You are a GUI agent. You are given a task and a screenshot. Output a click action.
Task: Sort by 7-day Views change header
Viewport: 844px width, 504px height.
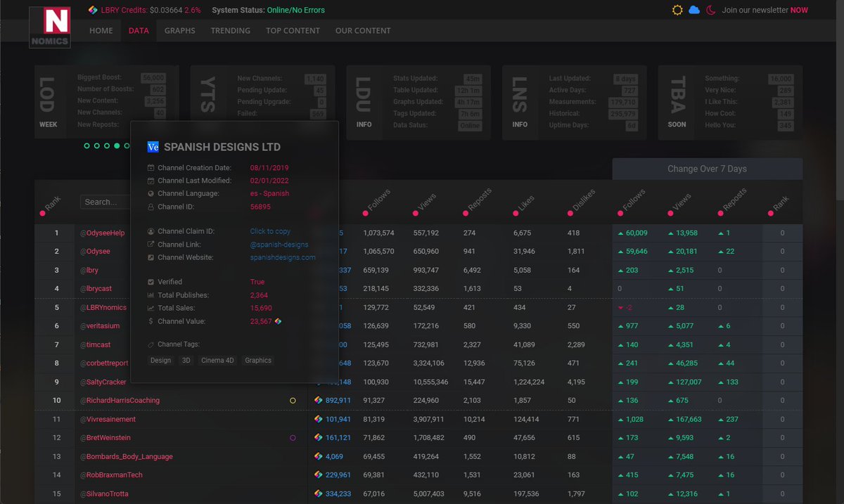(x=679, y=202)
